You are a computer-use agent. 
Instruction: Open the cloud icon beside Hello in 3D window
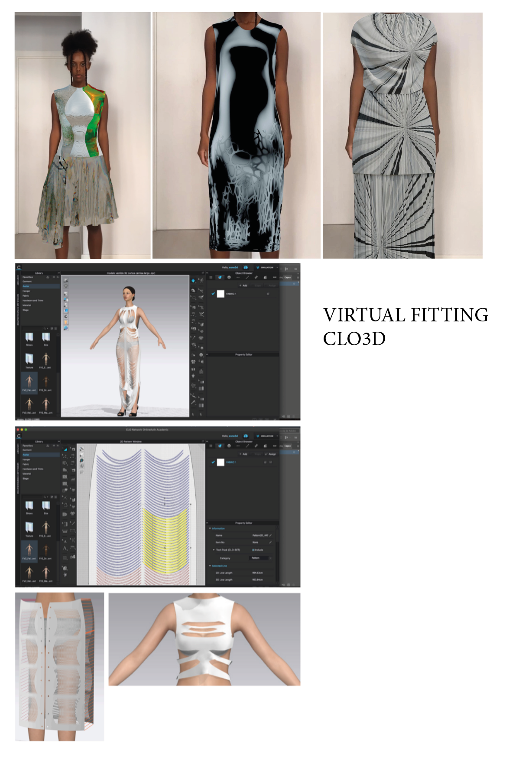[x=246, y=267]
